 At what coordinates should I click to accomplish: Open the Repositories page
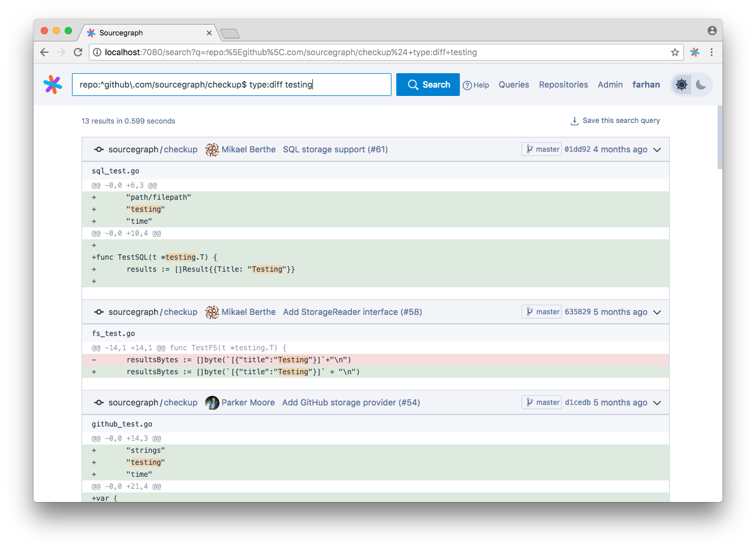[563, 85]
